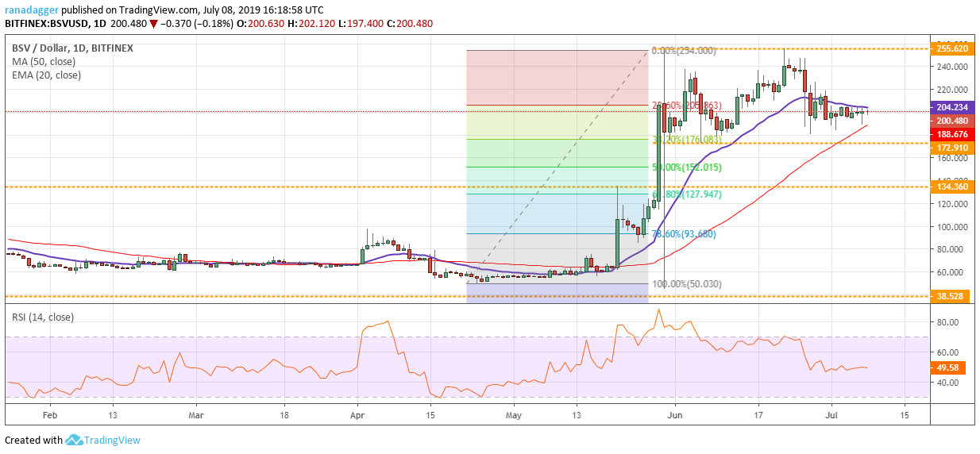This screenshot has height=454, width=980.
Task: Click the 172.910 orange support price label
Action: 953,148
